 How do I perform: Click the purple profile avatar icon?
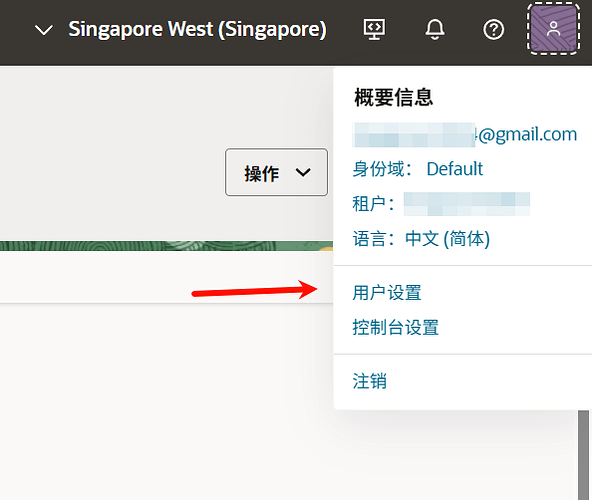click(553, 29)
